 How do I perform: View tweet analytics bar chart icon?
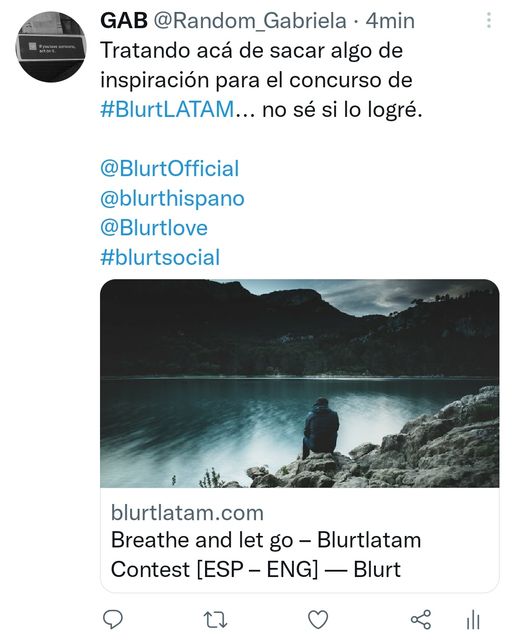click(x=473, y=620)
